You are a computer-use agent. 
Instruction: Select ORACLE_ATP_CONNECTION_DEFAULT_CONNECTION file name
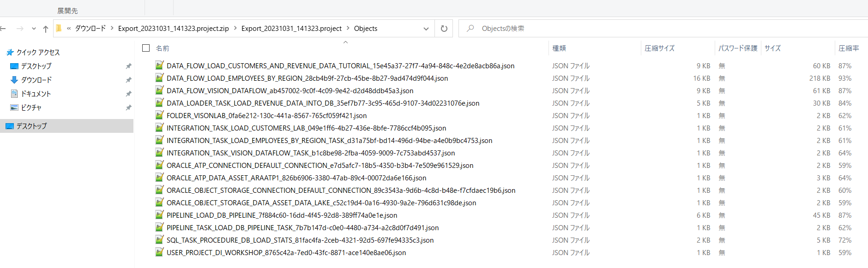point(320,166)
